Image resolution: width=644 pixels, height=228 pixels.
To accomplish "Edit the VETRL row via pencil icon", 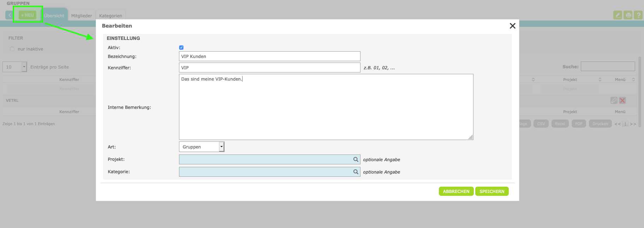I will [614, 100].
